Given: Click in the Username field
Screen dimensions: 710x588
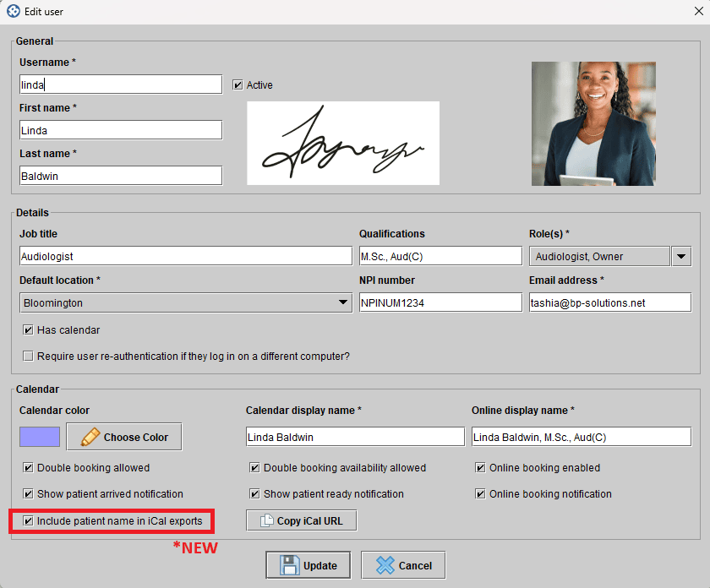Looking at the screenshot, I should (x=121, y=84).
